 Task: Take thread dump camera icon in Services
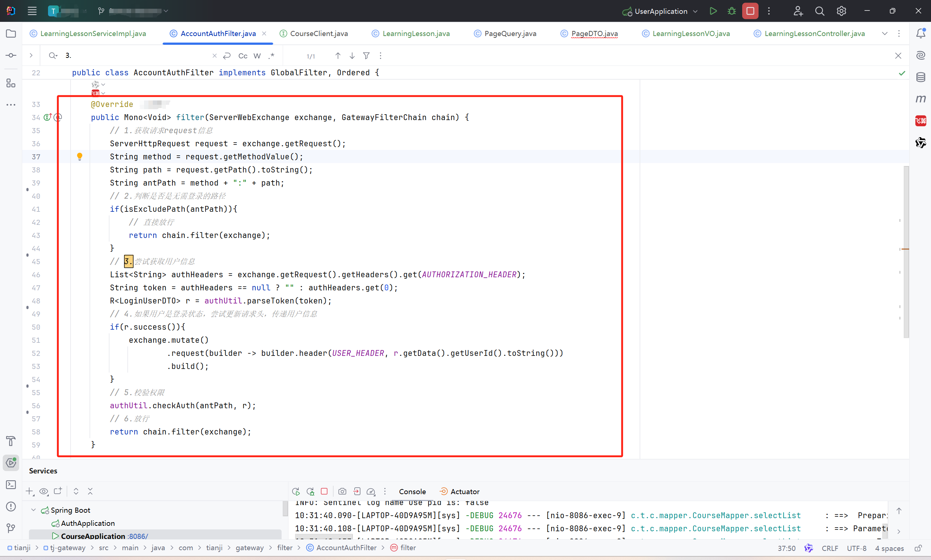point(342,491)
